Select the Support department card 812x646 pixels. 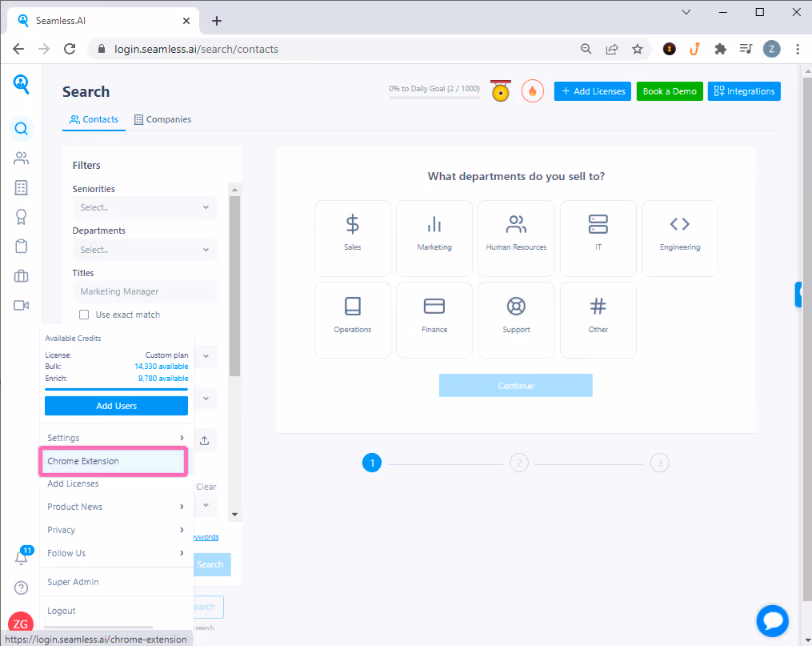tap(516, 320)
